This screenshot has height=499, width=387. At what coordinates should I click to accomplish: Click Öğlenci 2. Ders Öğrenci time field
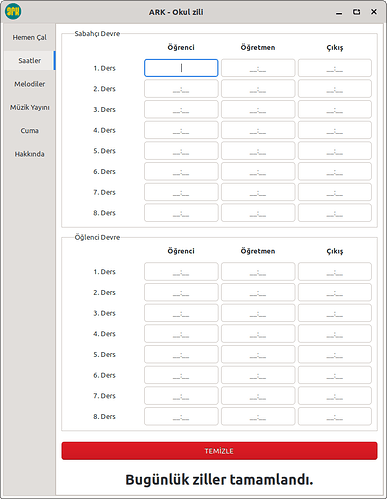[x=181, y=292]
